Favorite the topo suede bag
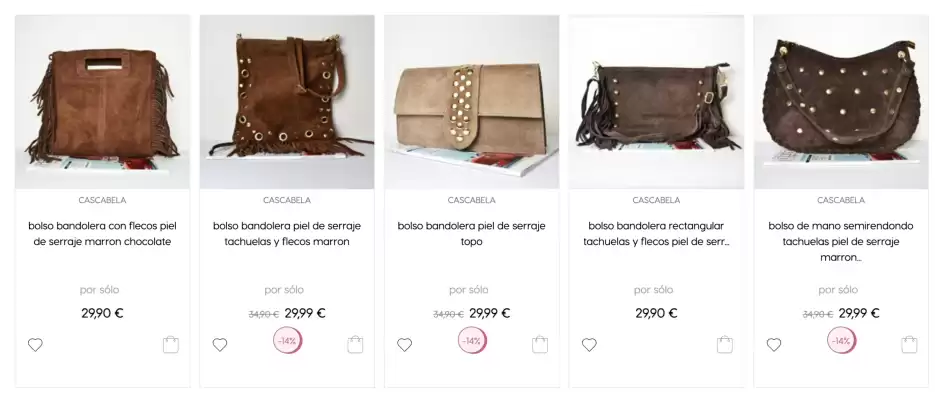This screenshot has width=935, height=400. pyautogui.click(x=404, y=345)
